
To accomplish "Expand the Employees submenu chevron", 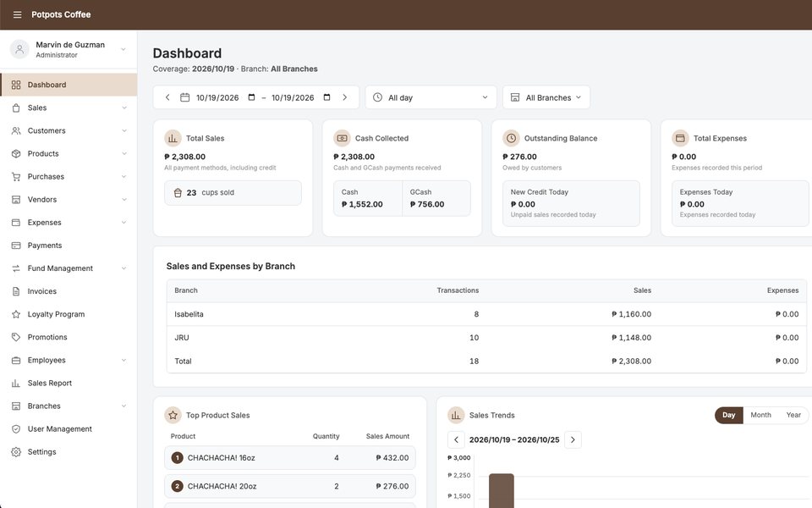I will click(x=124, y=360).
